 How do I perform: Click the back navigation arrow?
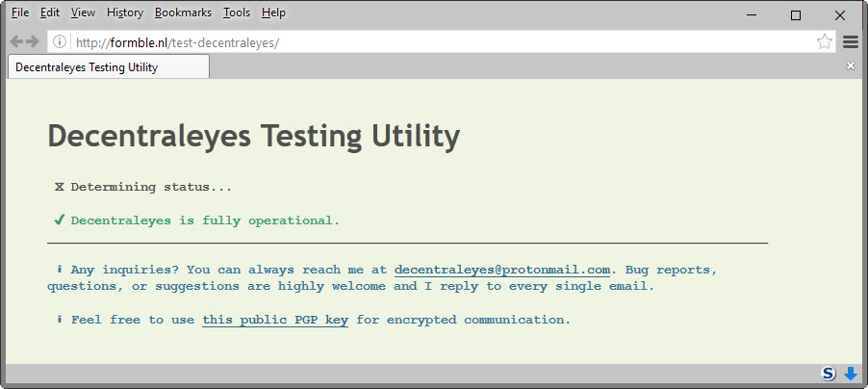click(16, 41)
